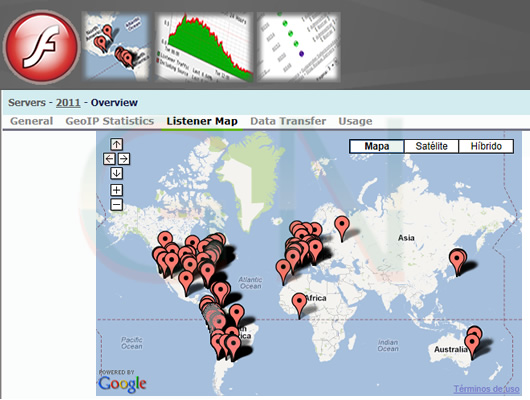Open the listener map thumbnail in header
Image resolution: width=530 pixels, height=400 pixels.
click(x=116, y=46)
